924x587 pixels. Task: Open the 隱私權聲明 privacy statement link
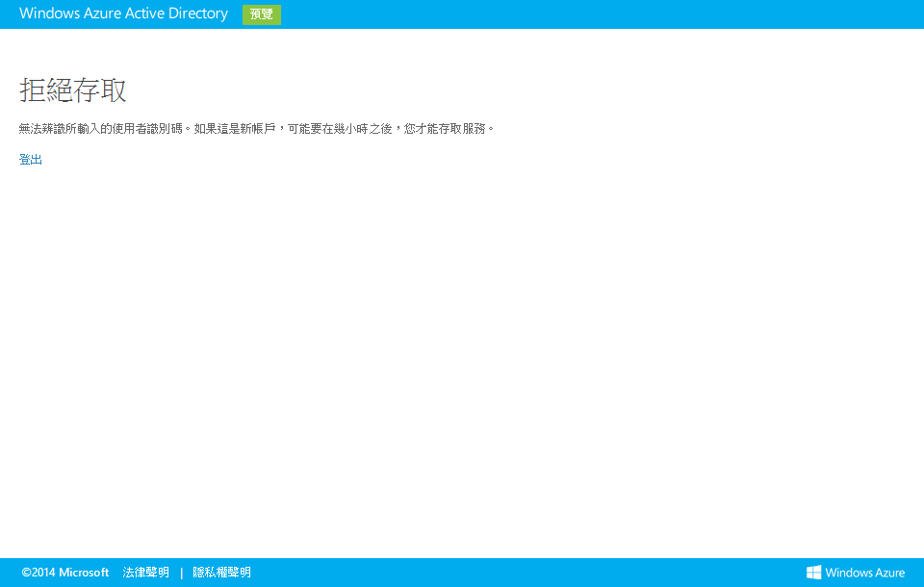(221, 573)
